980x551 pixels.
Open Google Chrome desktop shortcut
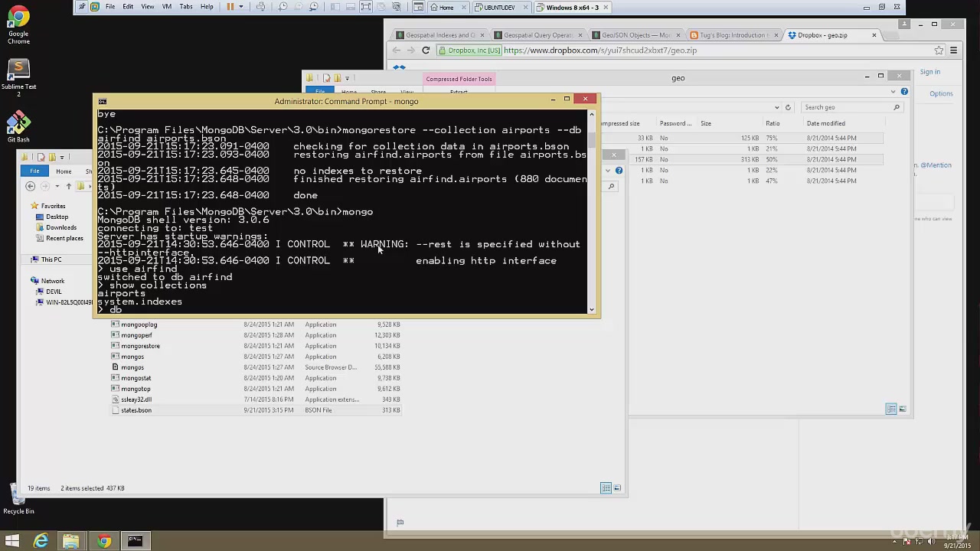tap(18, 25)
